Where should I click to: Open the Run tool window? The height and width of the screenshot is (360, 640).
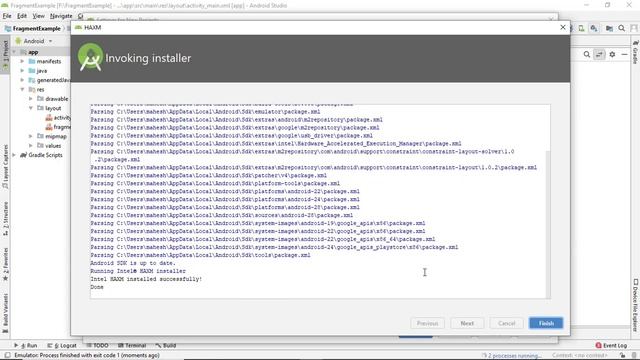[26, 345]
